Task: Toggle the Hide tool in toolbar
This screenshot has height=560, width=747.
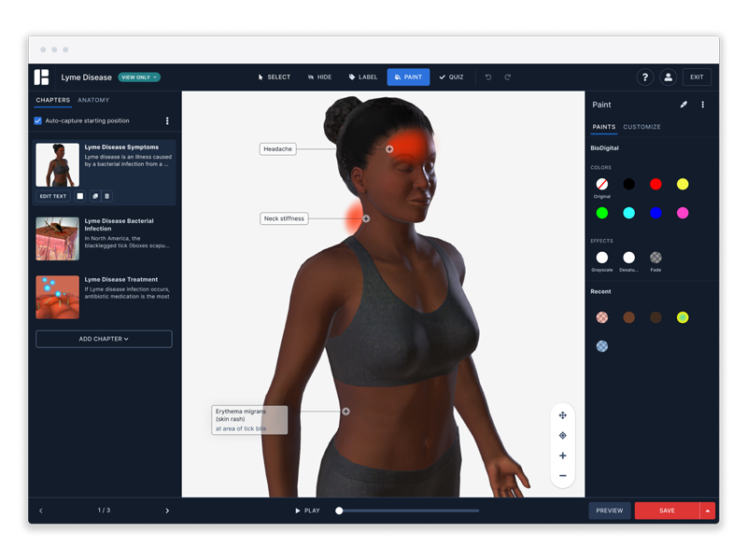Action: tap(319, 77)
